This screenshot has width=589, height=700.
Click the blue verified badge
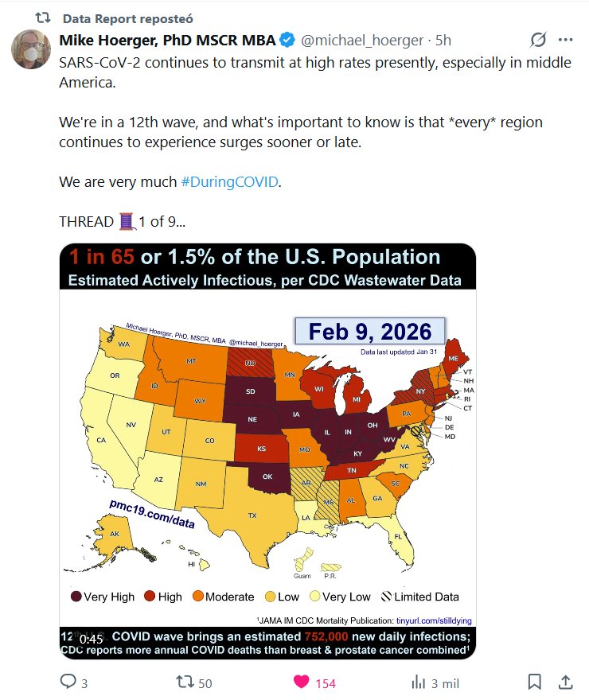(287, 40)
